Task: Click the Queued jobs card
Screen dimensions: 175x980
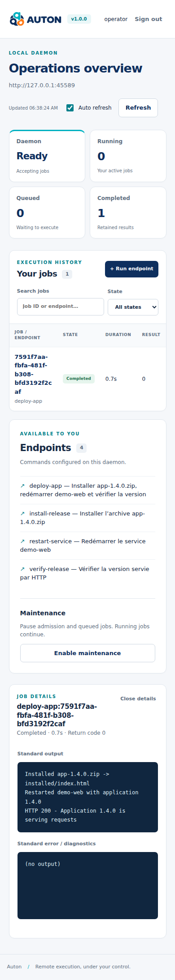Action: tap(47, 213)
